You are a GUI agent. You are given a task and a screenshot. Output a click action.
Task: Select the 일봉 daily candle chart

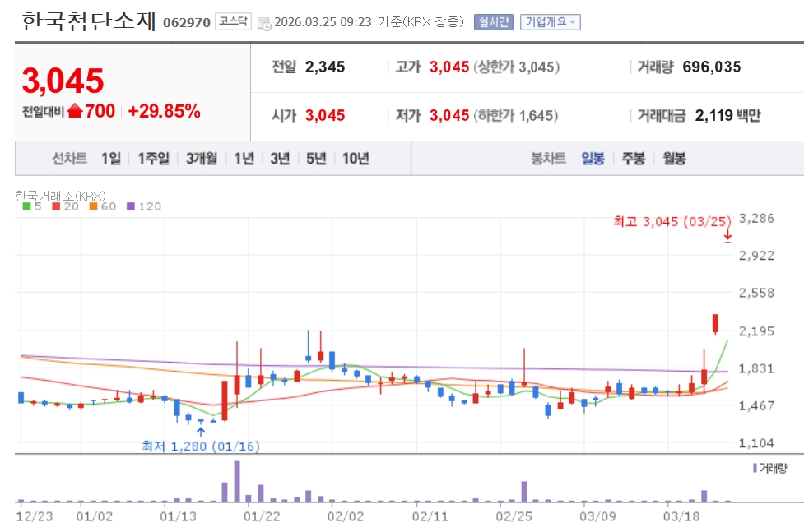tap(593, 159)
